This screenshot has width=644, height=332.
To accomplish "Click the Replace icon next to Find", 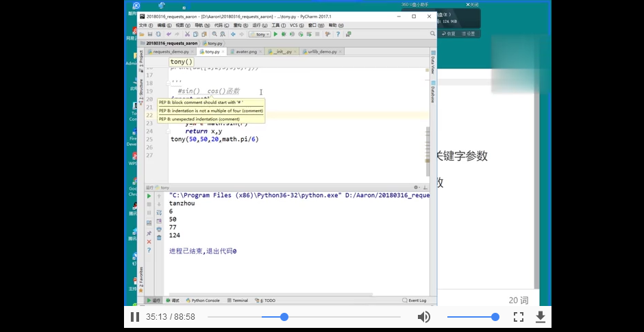I will click(222, 34).
